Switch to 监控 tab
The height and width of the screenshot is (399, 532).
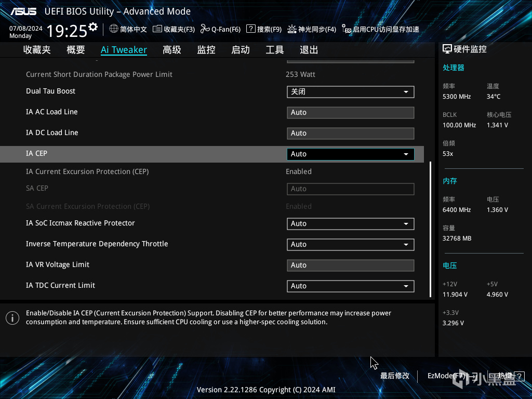tap(206, 50)
